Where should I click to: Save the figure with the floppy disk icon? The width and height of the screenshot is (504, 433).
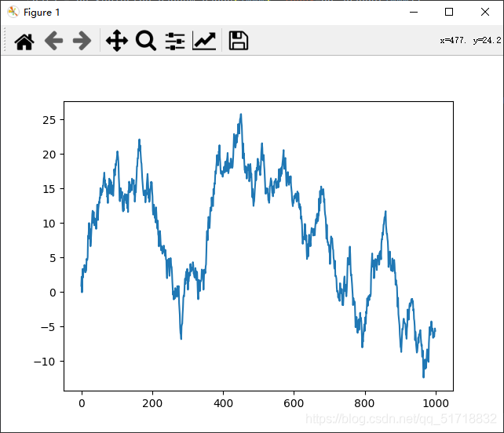pos(239,41)
